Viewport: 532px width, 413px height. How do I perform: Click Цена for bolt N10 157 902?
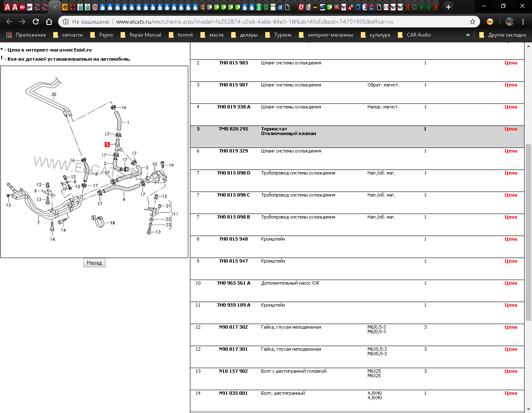[511, 371]
